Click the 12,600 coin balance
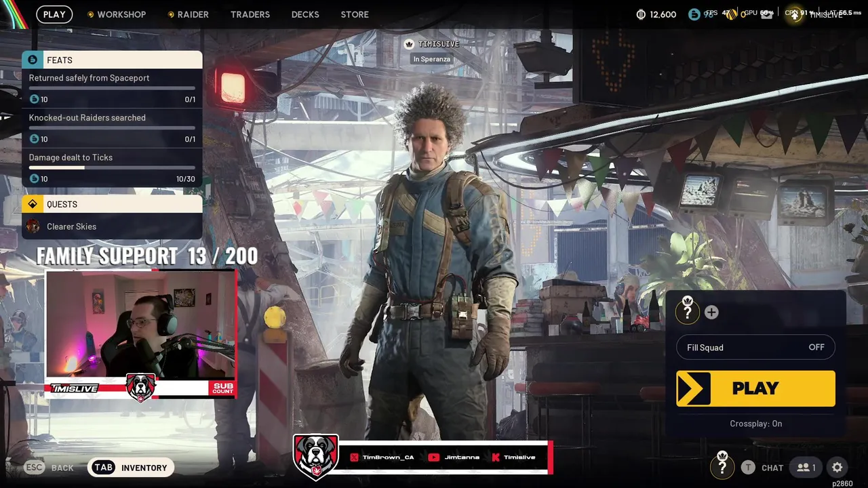This screenshot has width=868, height=488. [663, 14]
